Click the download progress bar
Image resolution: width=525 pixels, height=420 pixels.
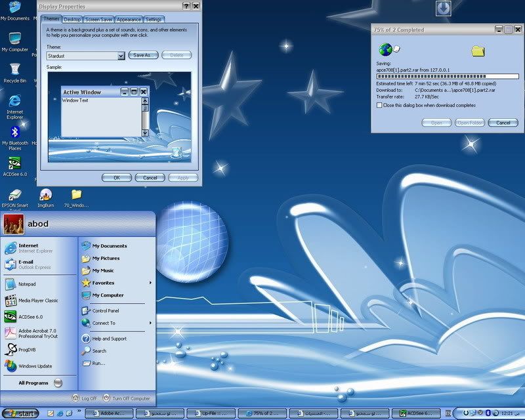(x=448, y=76)
